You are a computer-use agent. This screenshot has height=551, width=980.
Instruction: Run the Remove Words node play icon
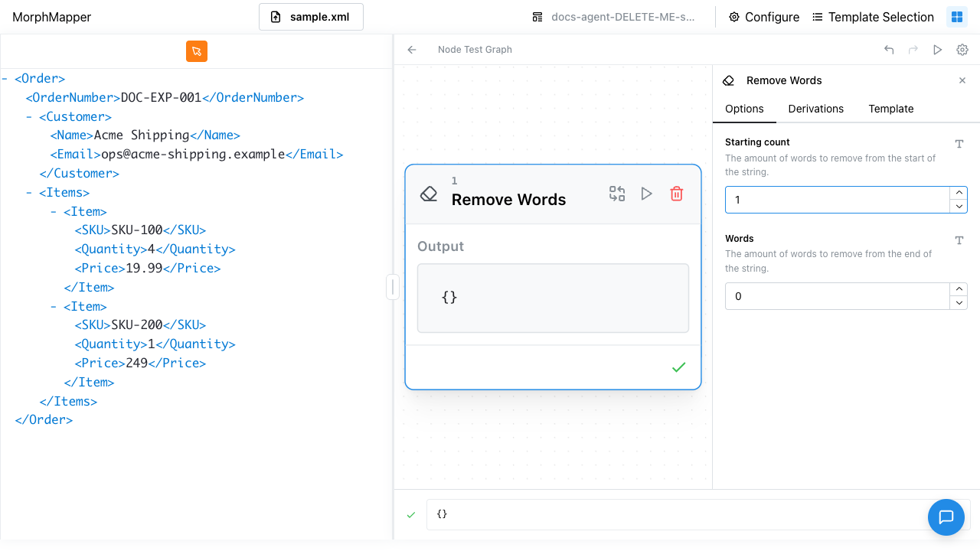coord(647,194)
